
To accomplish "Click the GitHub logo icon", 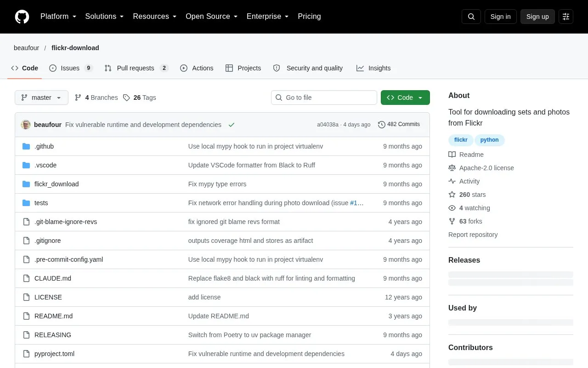I will [x=22, y=17].
